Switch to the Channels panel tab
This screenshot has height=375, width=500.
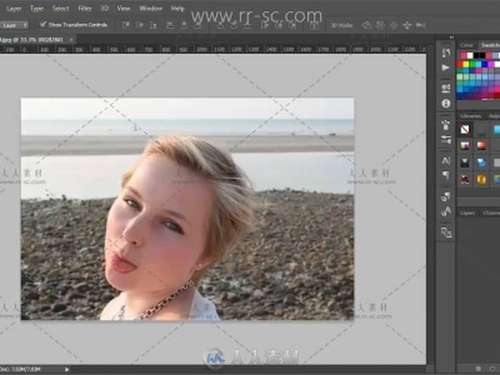(491, 213)
